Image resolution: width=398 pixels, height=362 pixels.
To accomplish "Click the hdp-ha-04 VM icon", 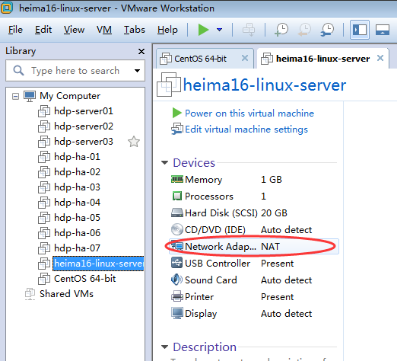I will (44, 202).
